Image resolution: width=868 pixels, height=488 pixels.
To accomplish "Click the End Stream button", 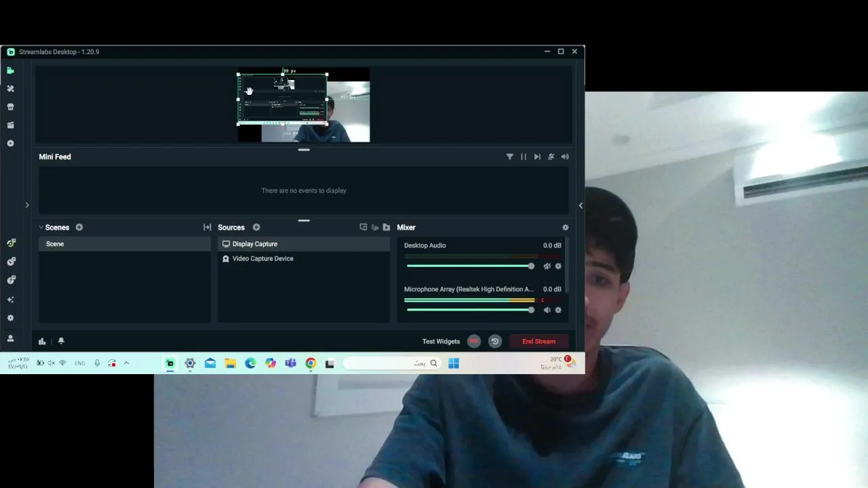I will (538, 342).
